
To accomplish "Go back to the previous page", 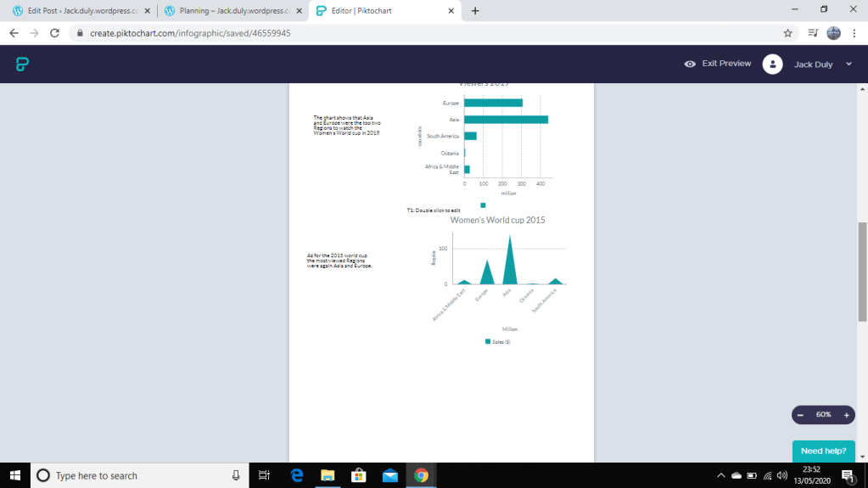I will tap(14, 33).
